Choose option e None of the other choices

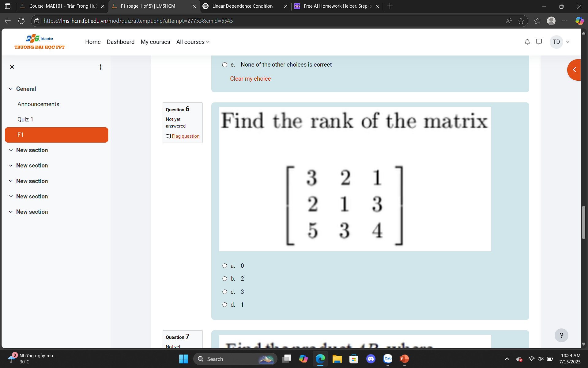tap(224, 65)
